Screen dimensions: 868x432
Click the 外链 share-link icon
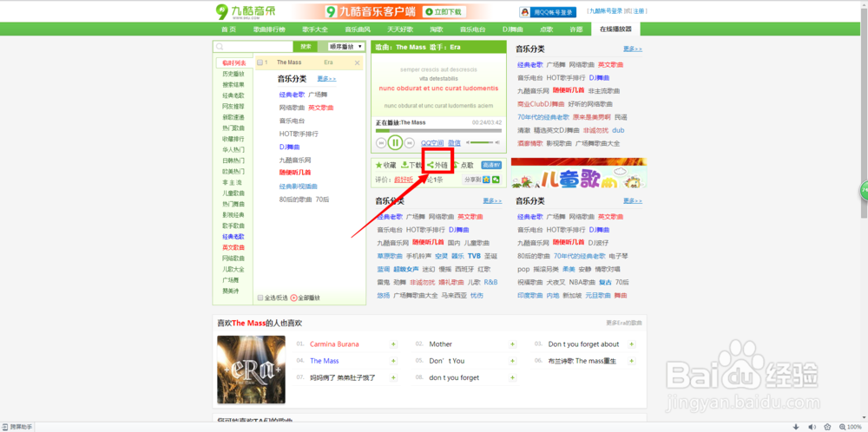tap(431, 165)
